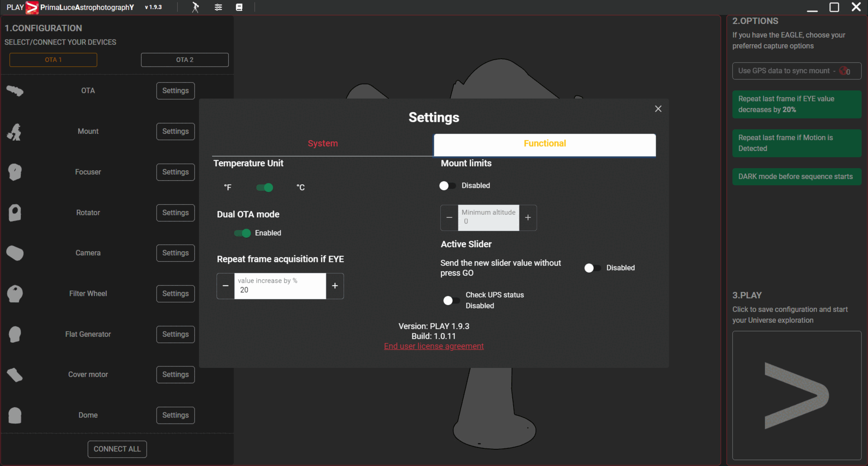Close the Settings dialog

click(658, 109)
